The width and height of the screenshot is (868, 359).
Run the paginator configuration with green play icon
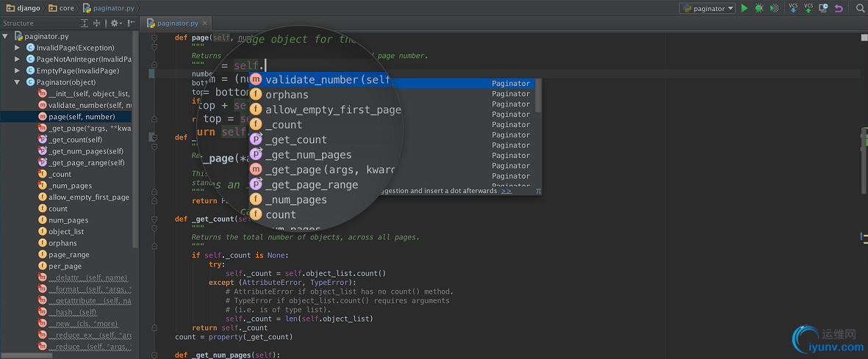pyautogui.click(x=745, y=8)
